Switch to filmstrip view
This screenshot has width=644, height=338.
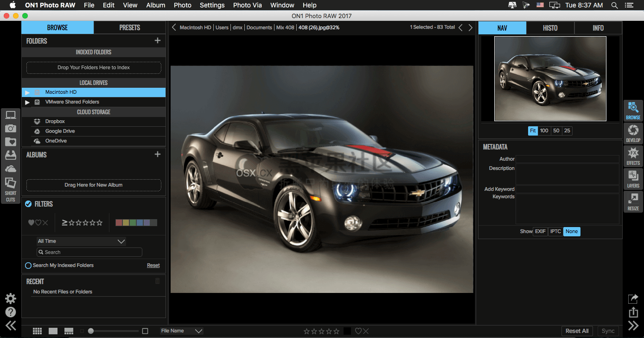[69, 331]
